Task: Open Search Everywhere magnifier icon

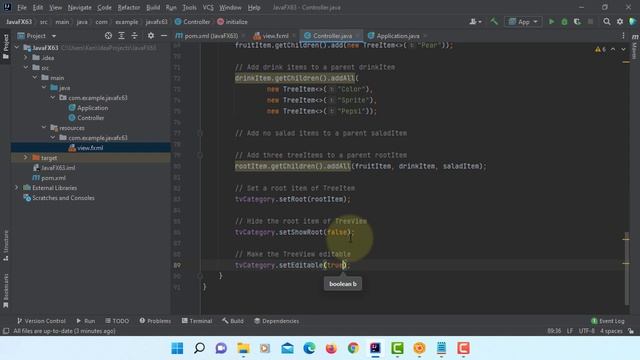Action: tap(607, 22)
